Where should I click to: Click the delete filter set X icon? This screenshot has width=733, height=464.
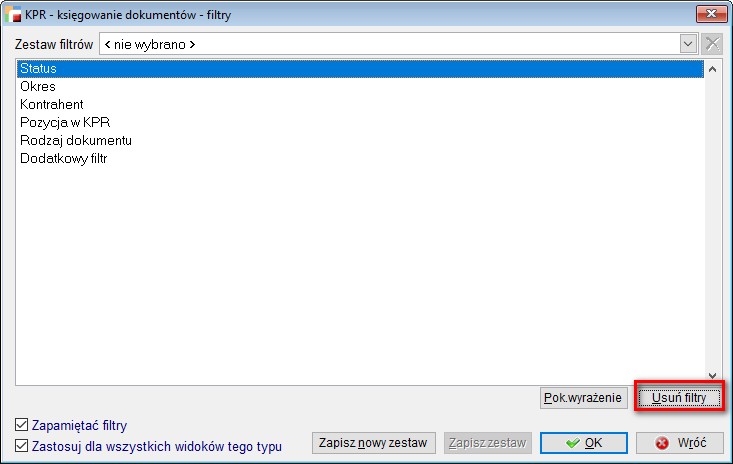coord(712,44)
